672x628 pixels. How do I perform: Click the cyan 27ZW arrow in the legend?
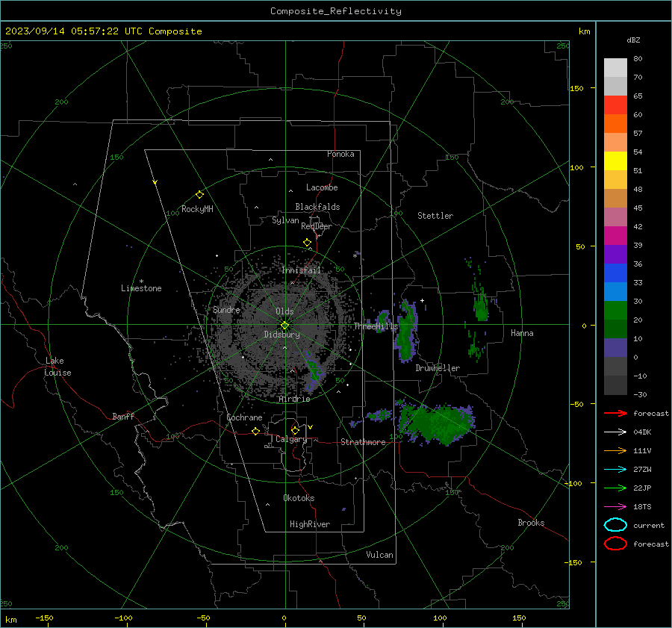pos(615,470)
